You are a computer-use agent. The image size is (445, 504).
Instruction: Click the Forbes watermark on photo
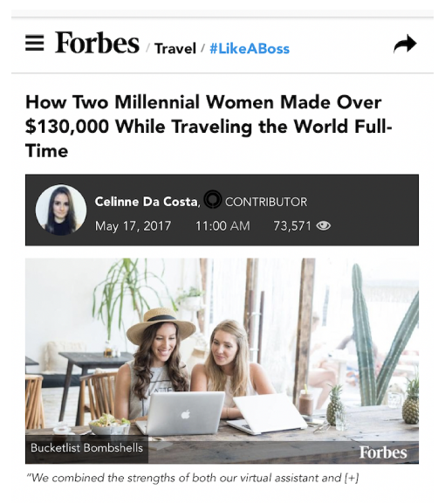[383, 452]
